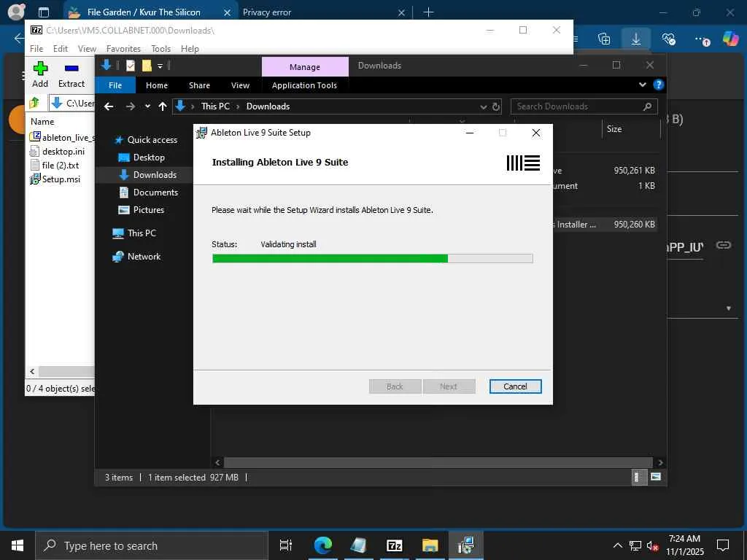Image resolution: width=747 pixels, height=560 pixels.
Task: Click quick access toolbar new folder icon
Action: click(146, 66)
